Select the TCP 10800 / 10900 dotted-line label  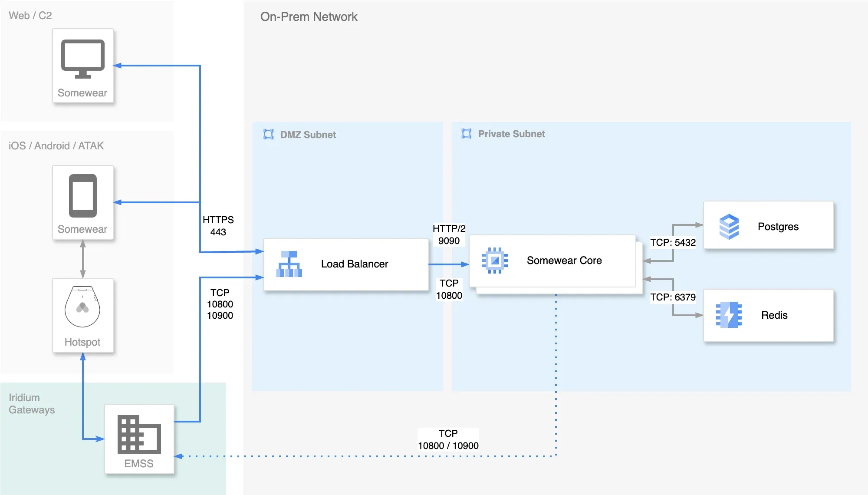click(448, 439)
